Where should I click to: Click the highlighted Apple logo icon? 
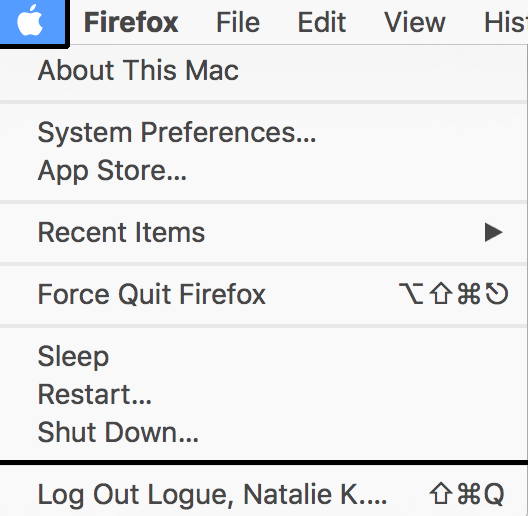(30, 21)
